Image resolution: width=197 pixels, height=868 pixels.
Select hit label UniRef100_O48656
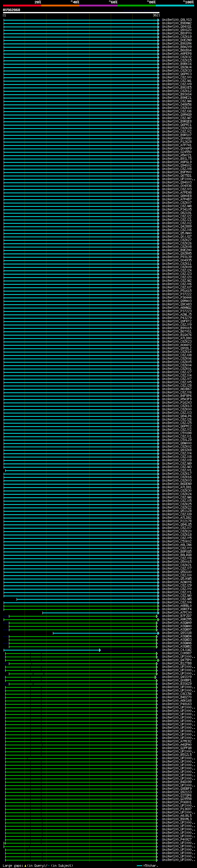click(x=177, y=104)
